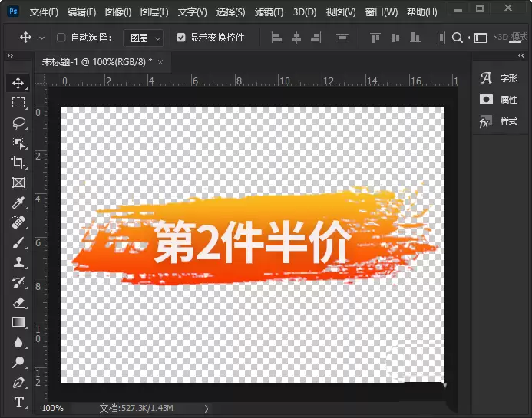Image resolution: width=532 pixels, height=418 pixels.
Task: Choose the Eraser tool
Action: [18, 302]
